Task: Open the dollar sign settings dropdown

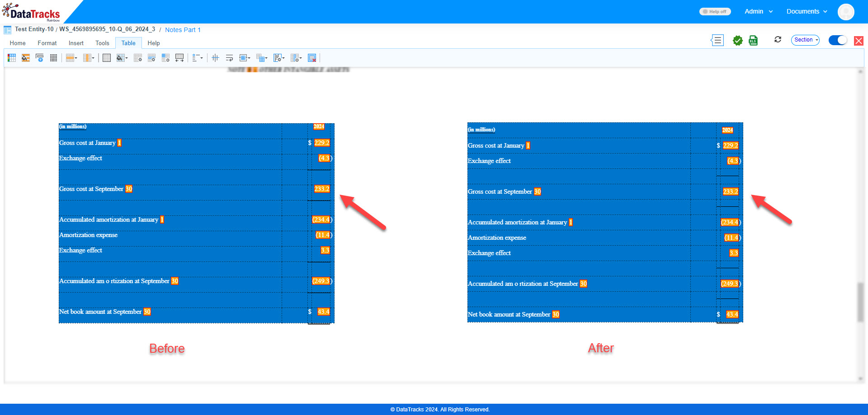Action: click(279, 58)
